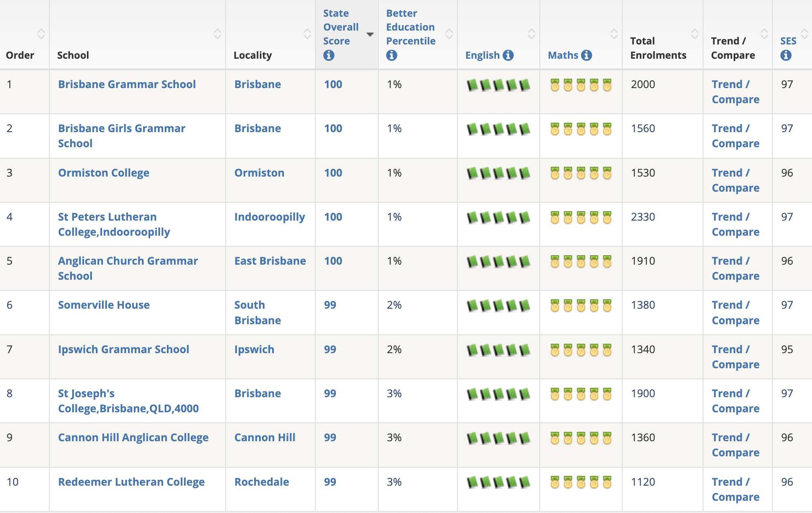Click info icon under State Overall Score
This screenshot has width=812, height=513.
pos(328,55)
